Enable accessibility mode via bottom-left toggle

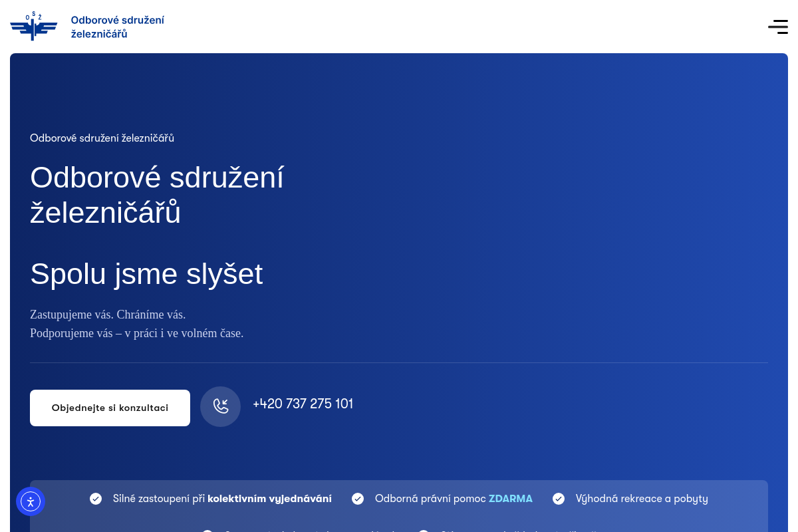click(31, 501)
